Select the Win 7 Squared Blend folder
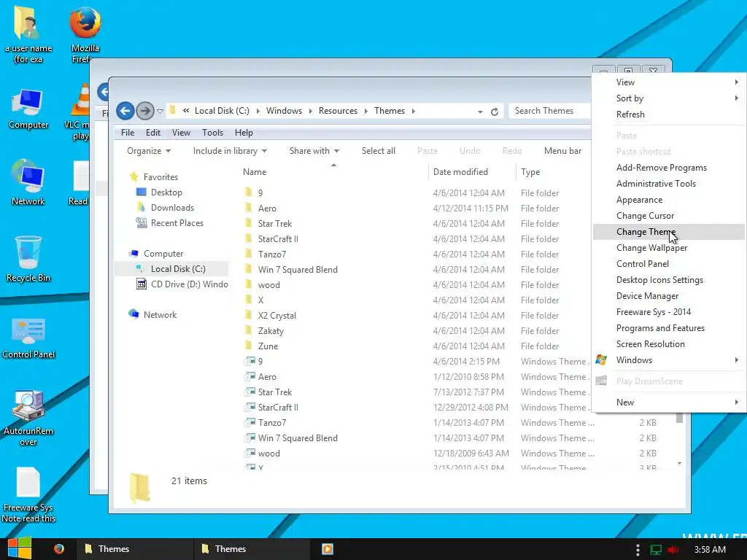Viewport: 747px width, 560px height. 298,270
